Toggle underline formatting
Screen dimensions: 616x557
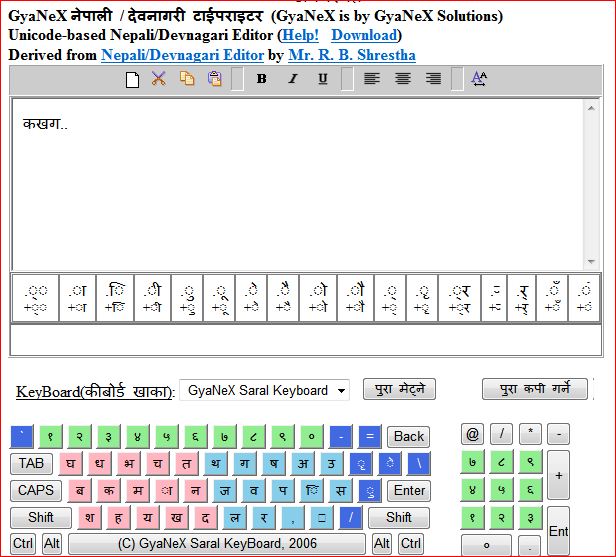[x=323, y=79]
